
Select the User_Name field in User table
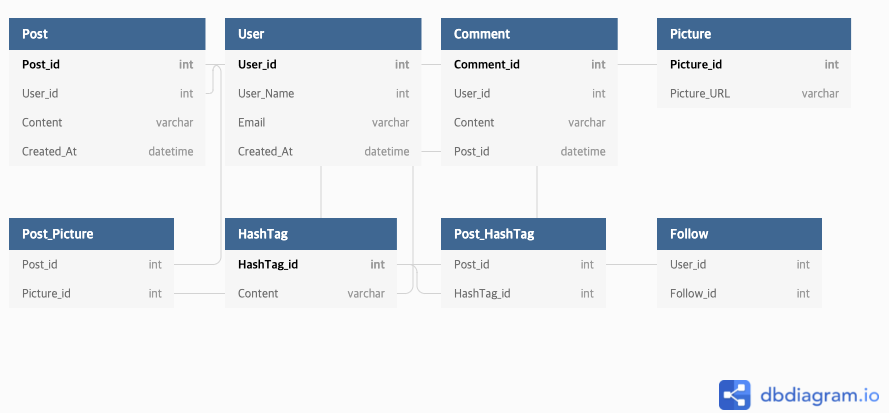(323, 94)
